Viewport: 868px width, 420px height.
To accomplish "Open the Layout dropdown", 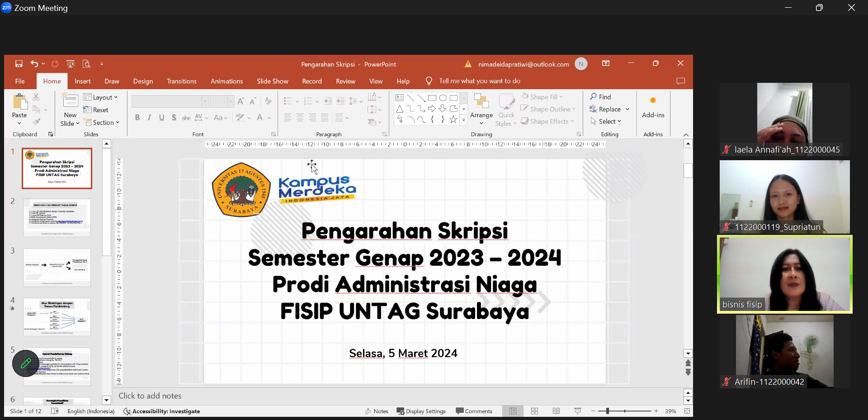I will click(100, 97).
